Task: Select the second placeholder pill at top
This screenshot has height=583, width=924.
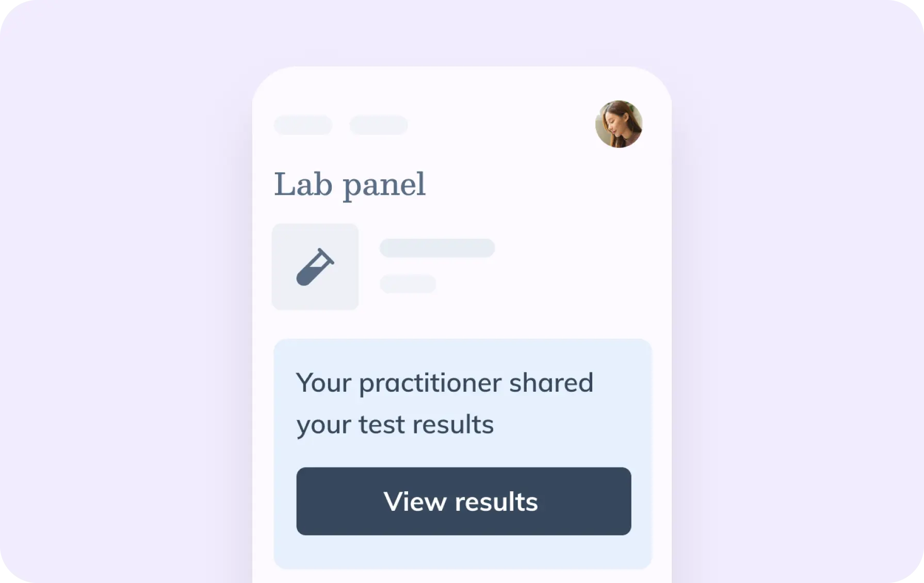Action: (379, 125)
